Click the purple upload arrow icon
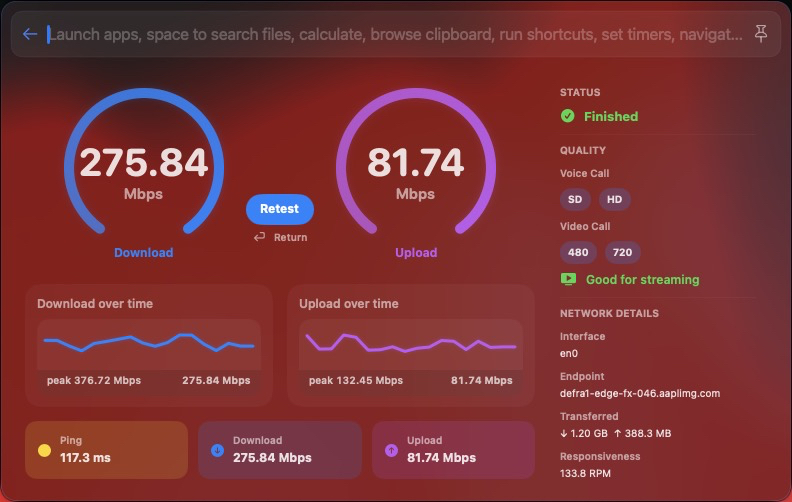 coord(391,450)
